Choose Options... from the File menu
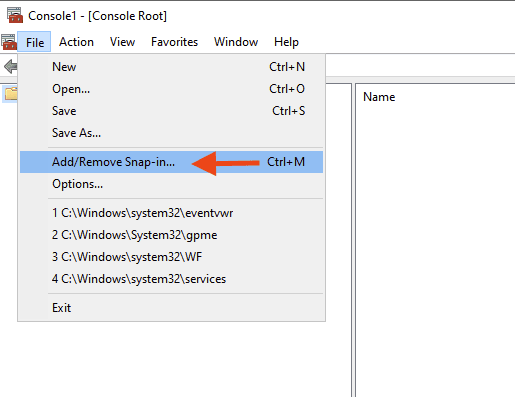The width and height of the screenshot is (515, 397). 171,184
